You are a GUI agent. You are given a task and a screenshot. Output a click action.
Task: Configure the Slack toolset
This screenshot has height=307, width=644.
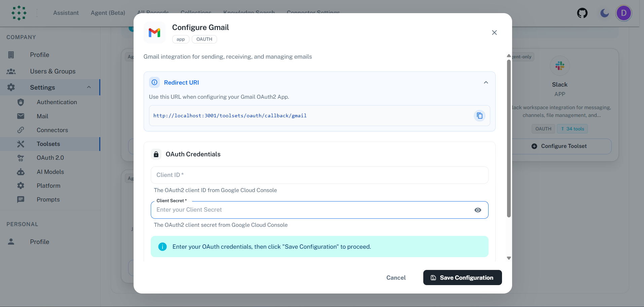point(559,146)
